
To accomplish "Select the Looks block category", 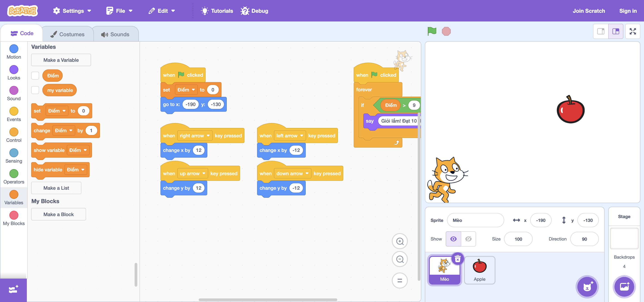I will click(x=14, y=73).
